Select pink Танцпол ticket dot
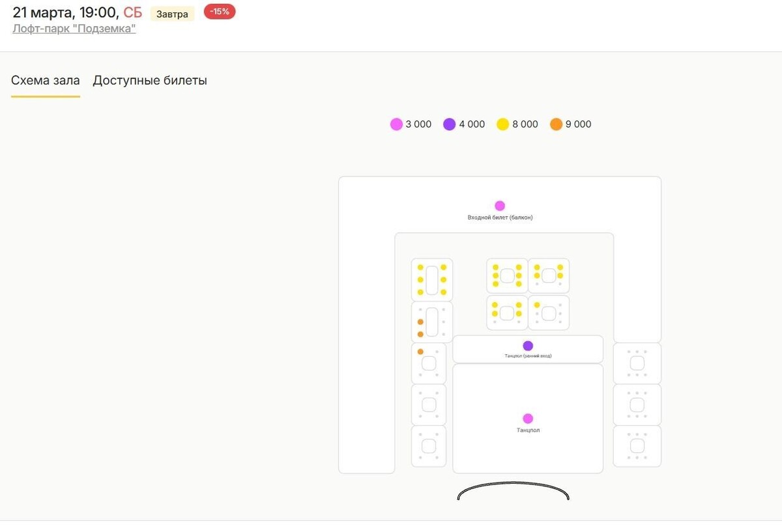782x532 pixels. (528, 419)
